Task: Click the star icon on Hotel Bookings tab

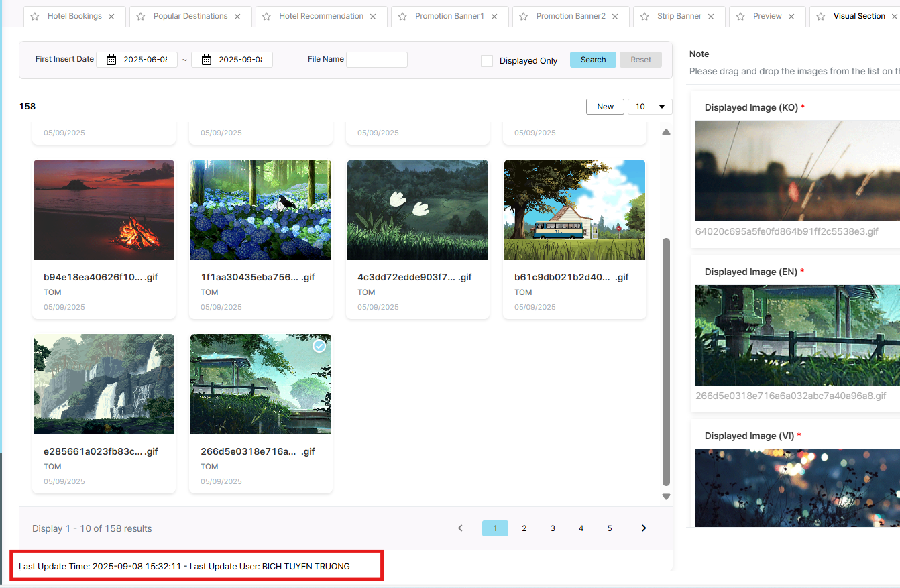Action: click(35, 17)
